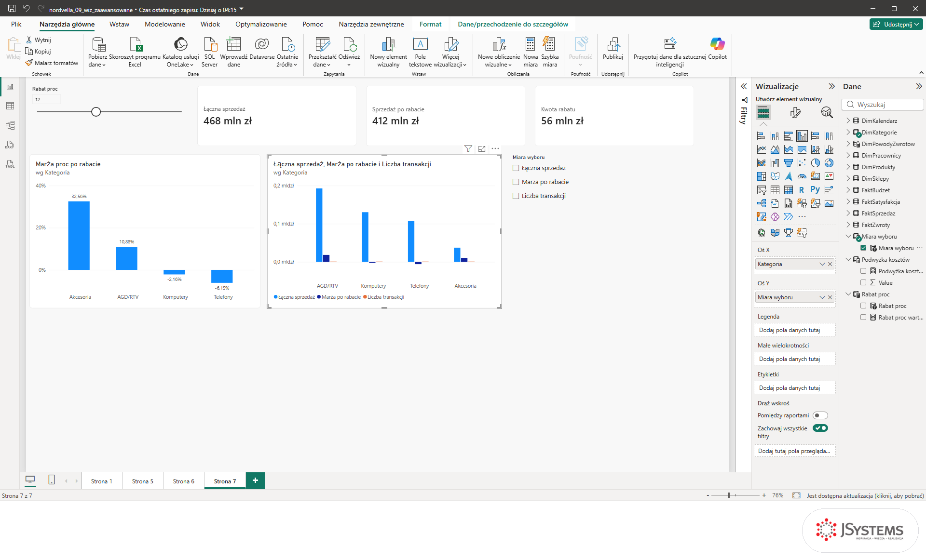Click the Publikuj button
Image resolution: width=926 pixels, height=560 pixels.
click(613, 48)
